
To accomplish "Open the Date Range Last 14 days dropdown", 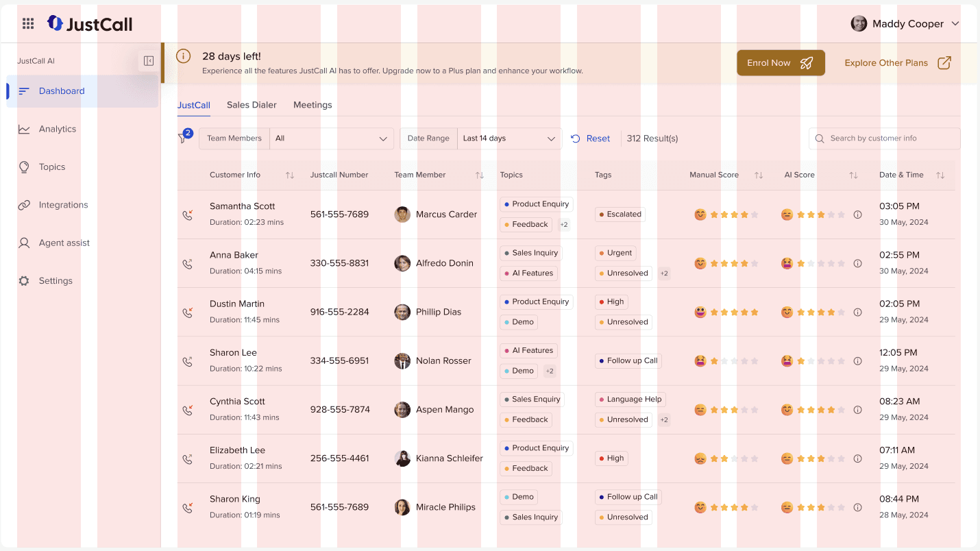I will [x=509, y=138].
